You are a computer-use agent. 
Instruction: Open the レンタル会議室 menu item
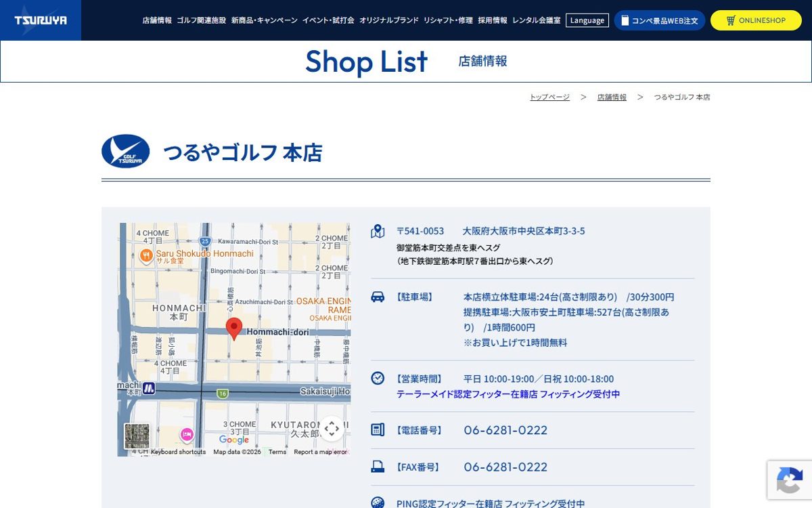[537, 20]
